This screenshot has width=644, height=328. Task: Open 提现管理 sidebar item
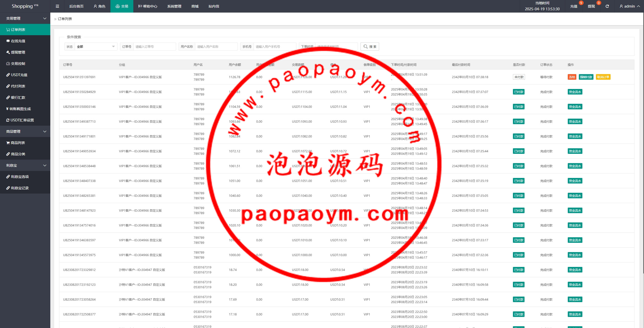click(x=25, y=52)
